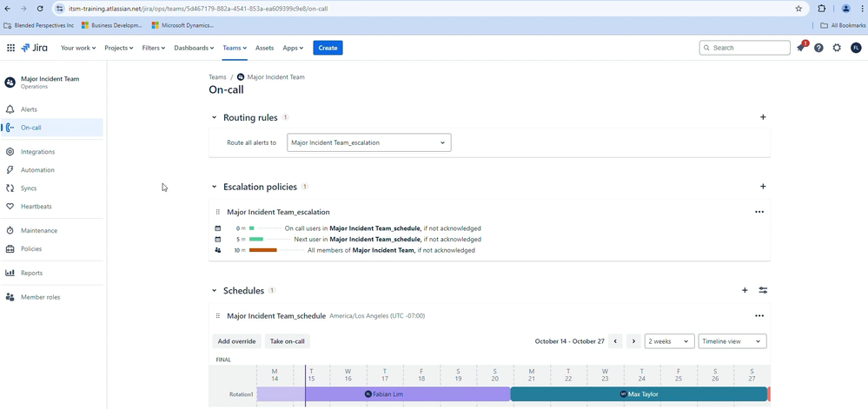Open Dashboards menu
This screenshot has height=409, width=868.
[194, 48]
